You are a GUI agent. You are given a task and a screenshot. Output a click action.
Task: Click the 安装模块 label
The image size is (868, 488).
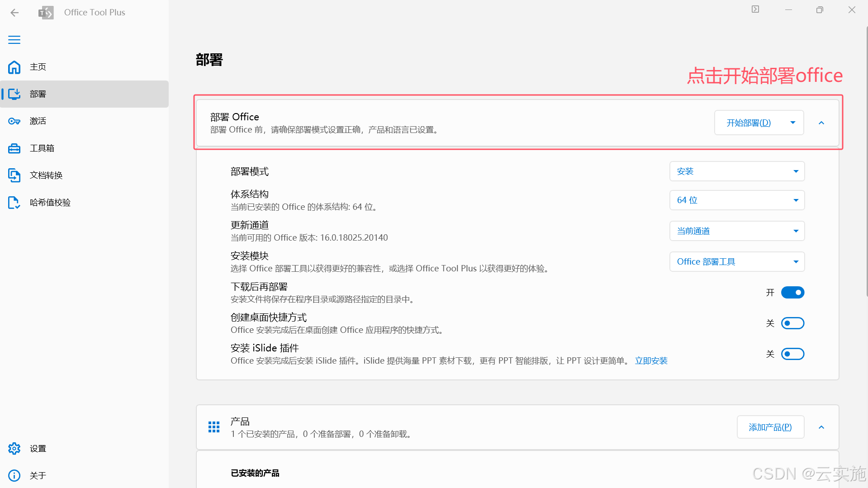click(250, 256)
